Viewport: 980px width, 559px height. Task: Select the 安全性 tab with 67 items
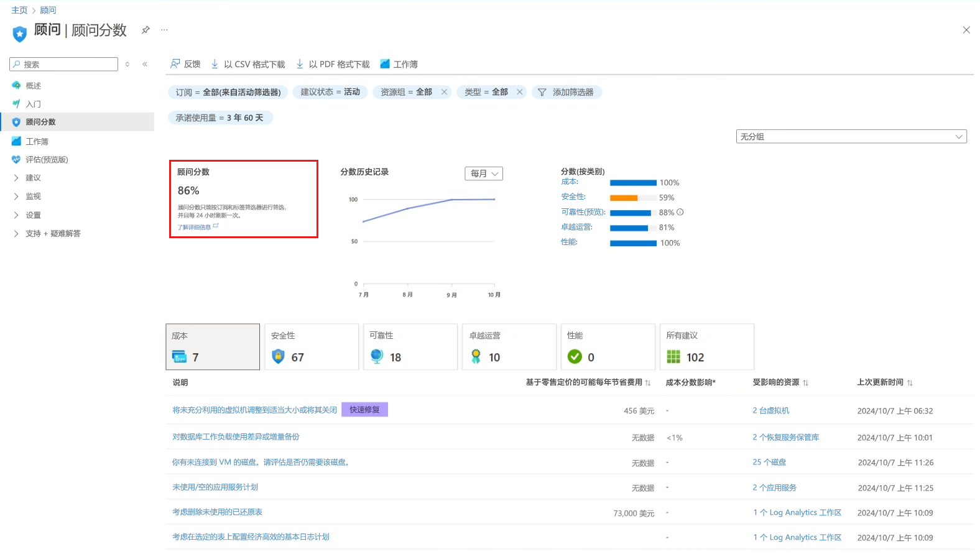coord(312,347)
